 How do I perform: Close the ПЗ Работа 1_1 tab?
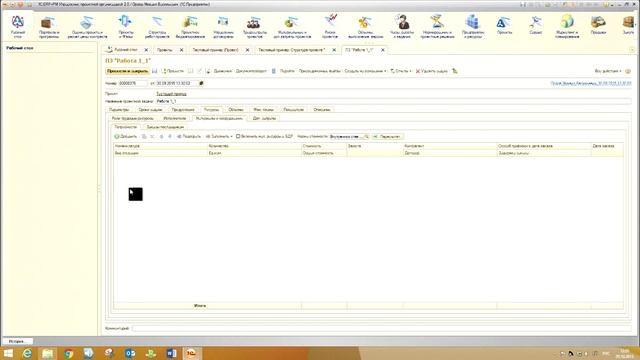click(383, 50)
